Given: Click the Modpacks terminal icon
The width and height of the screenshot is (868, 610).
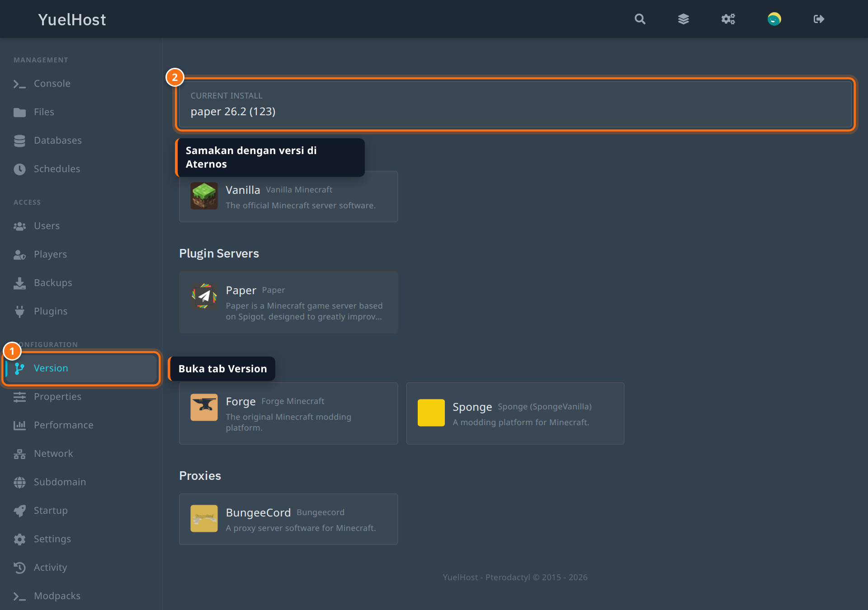Looking at the screenshot, I should (19, 596).
